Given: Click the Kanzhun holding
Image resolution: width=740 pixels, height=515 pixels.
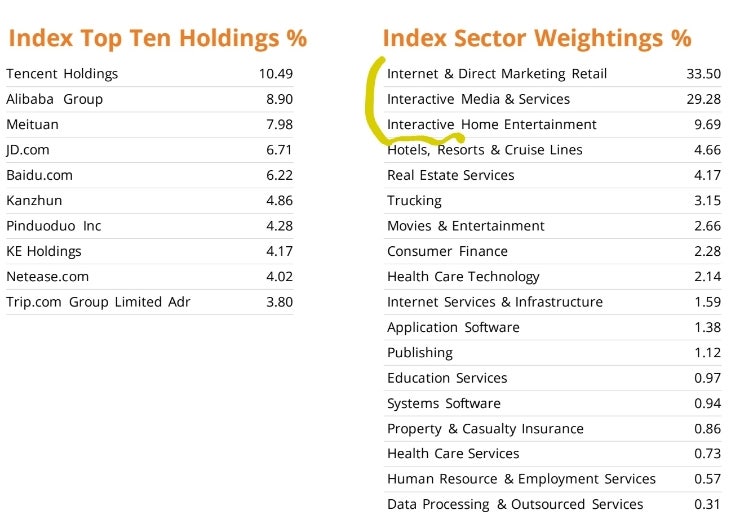Looking at the screenshot, I should pyautogui.click(x=34, y=200).
